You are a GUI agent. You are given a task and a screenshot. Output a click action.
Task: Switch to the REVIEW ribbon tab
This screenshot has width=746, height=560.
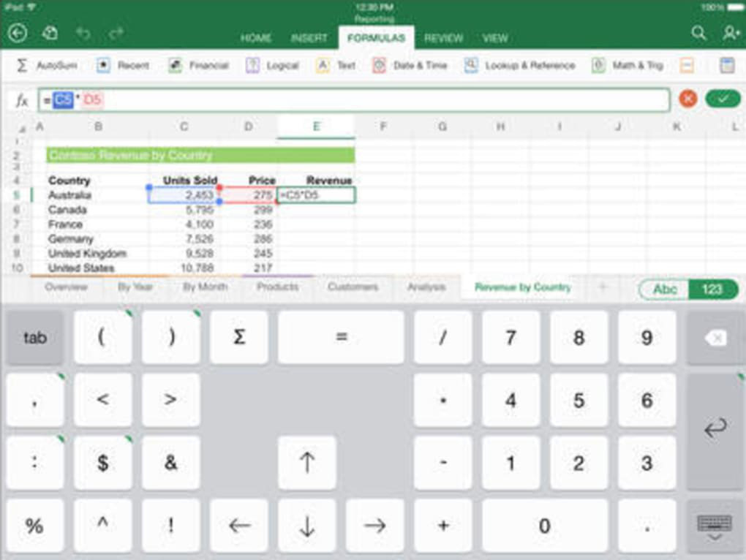(443, 38)
